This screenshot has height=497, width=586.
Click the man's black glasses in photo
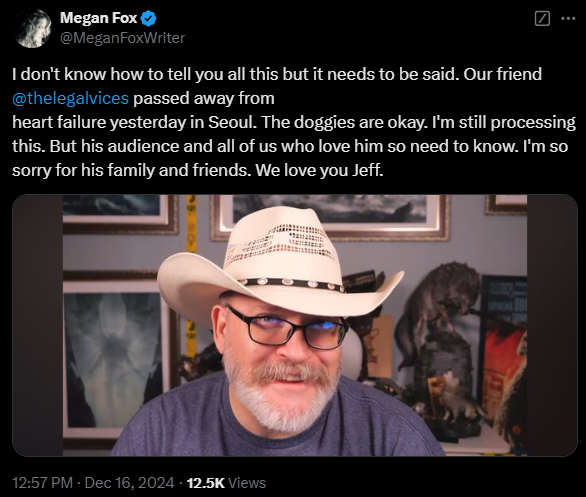pos(287,328)
